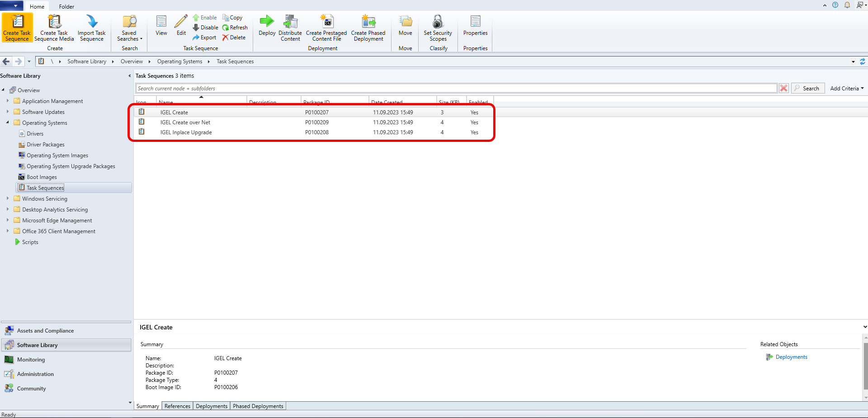Select the IGEL Inplace Upgrade row
868x418 pixels.
pos(186,132)
